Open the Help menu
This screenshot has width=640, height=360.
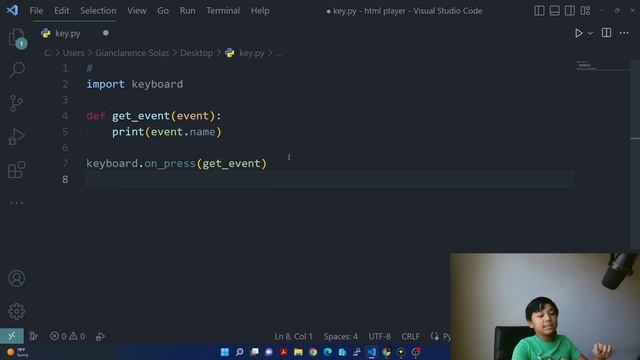(260, 11)
